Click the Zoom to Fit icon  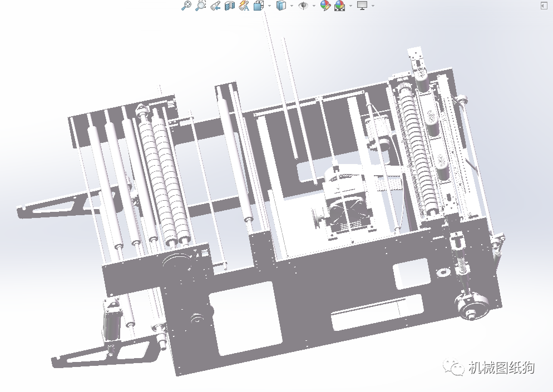[186, 6]
